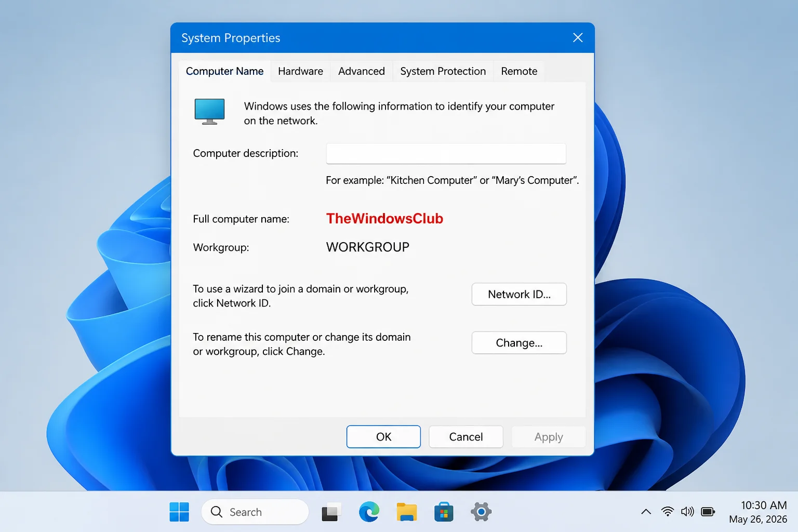The width and height of the screenshot is (798, 532).
Task: Click the WORKGROUP value text
Action: click(x=368, y=247)
